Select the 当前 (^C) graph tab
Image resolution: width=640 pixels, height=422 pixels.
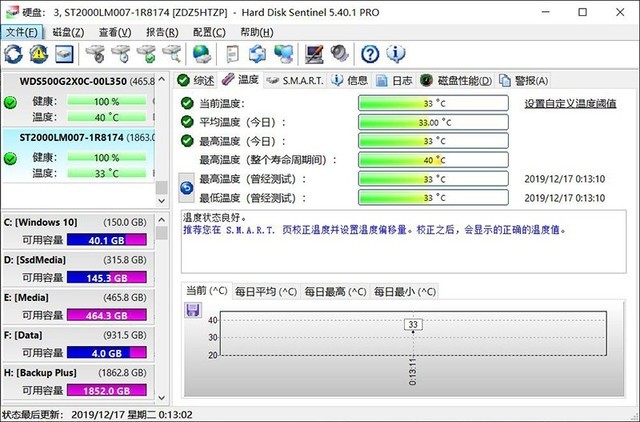pyautogui.click(x=207, y=291)
